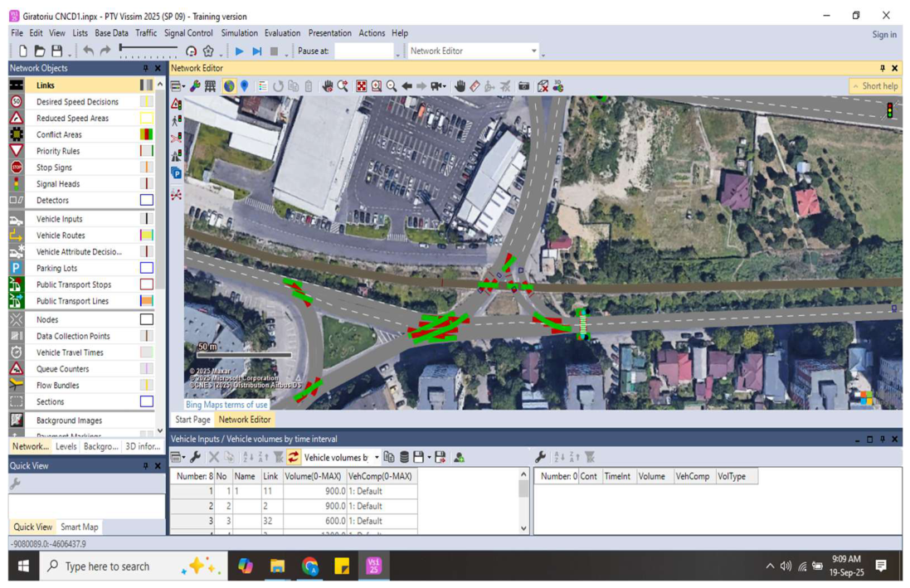Image resolution: width=910 pixels, height=588 pixels.
Task: Run simulation single step
Action: pyautogui.click(x=256, y=51)
